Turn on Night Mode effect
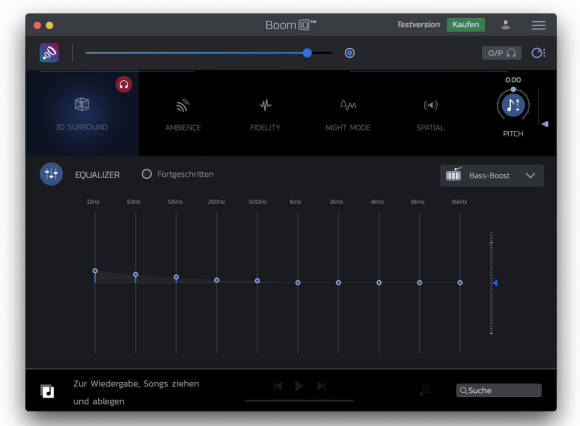Screen dimensions: 580x426 348,115
